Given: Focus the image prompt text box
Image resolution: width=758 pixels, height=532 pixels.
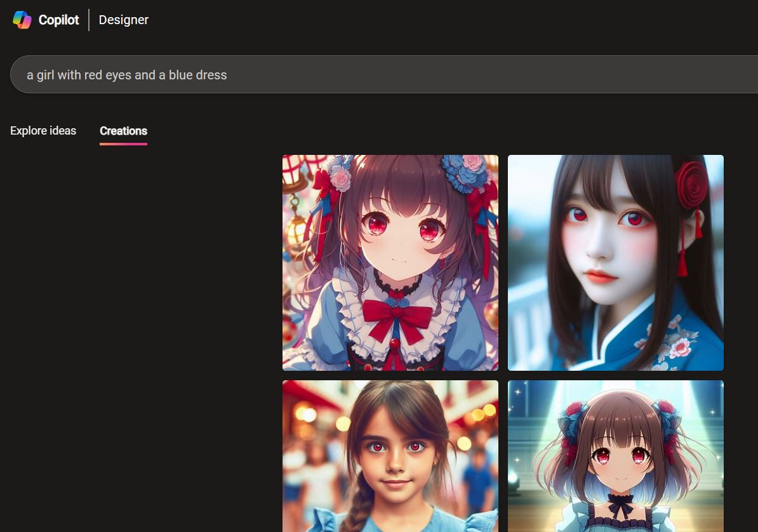Looking at the screenshot, I should tap(381, 75).
